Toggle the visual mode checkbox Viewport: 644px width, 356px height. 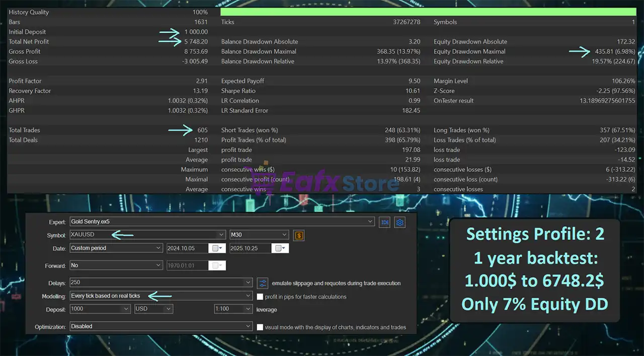(x=260, y=327)
